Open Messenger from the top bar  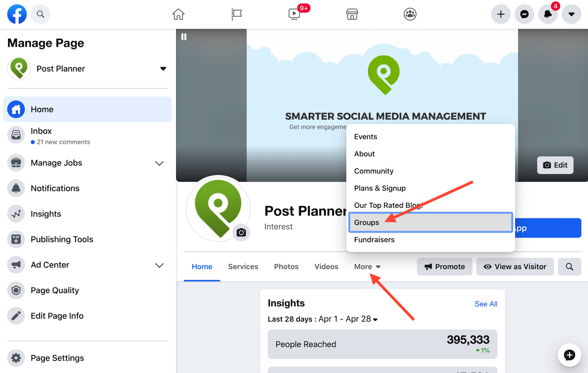[x=524, y=14]
